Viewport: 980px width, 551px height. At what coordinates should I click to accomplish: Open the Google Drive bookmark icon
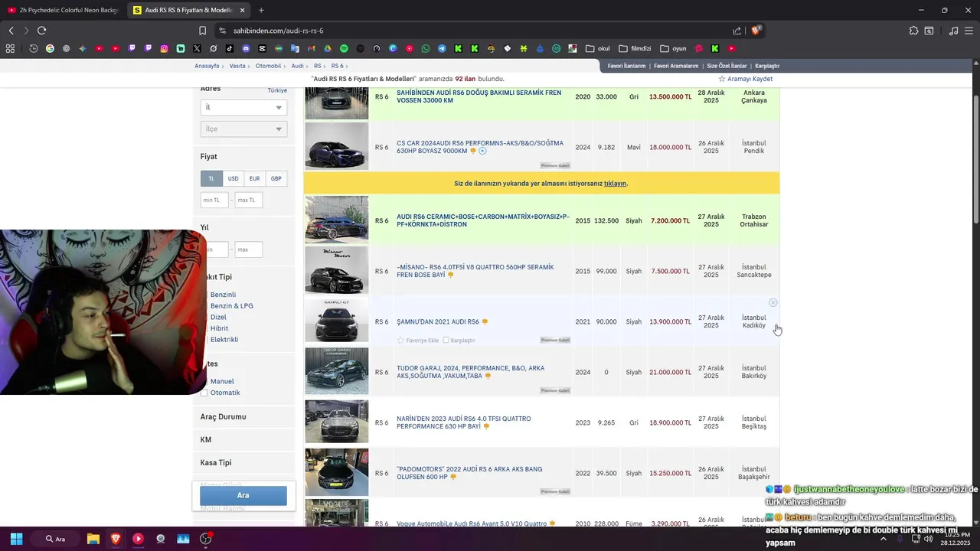[328, 48]
